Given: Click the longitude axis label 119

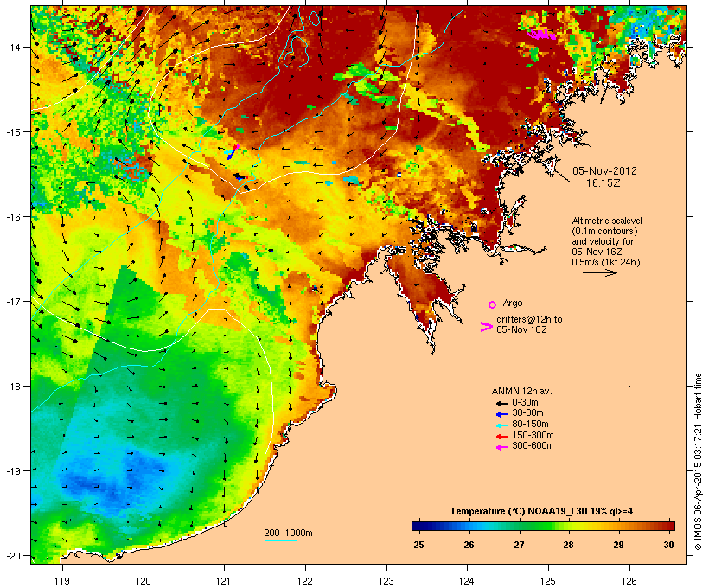Looking at the screenshot, I should coord(62,581).
